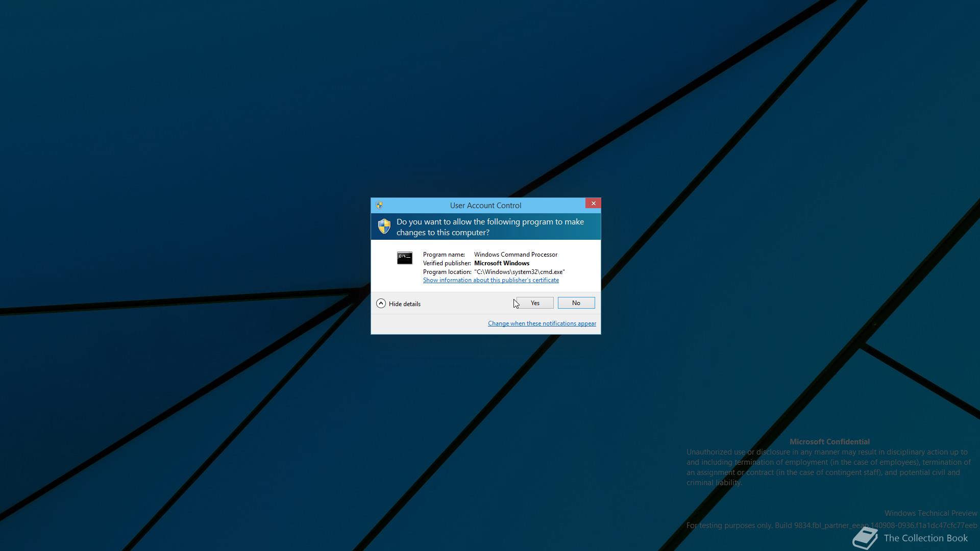
Task: Click No to deny the program
Action: click(x=576, y=303)
